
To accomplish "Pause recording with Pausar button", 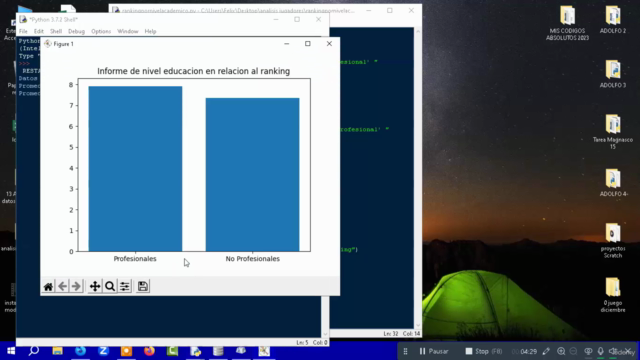I will click(434, 351).
